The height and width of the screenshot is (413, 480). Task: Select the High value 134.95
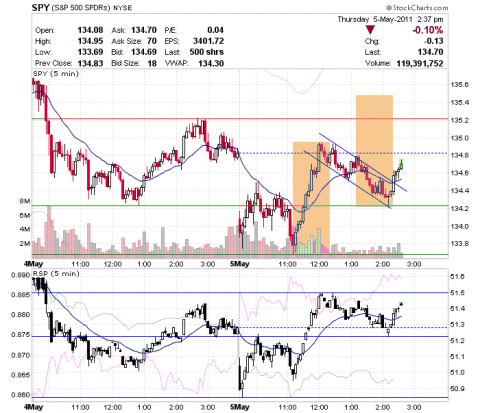[90, 41]
